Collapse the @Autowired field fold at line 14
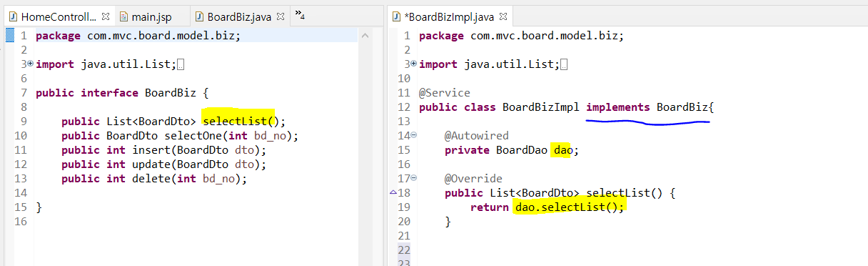 [413, 135]
